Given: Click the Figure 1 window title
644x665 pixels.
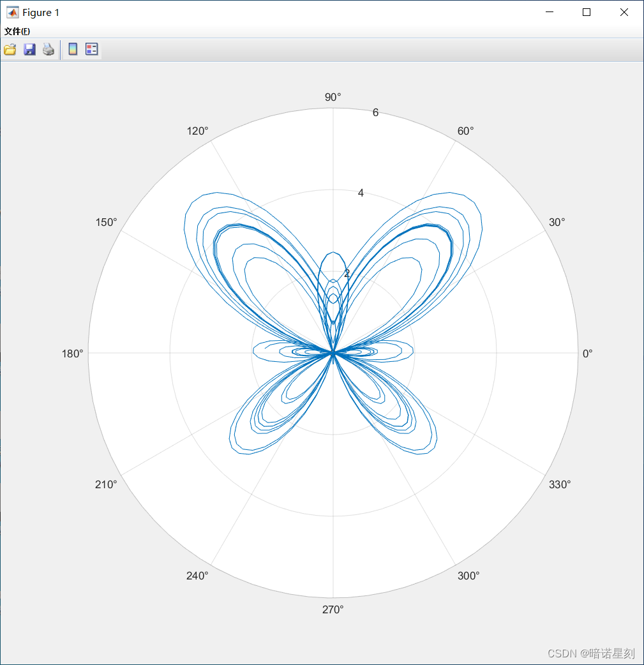Looking at the screenshot, I should coord(41,13).
